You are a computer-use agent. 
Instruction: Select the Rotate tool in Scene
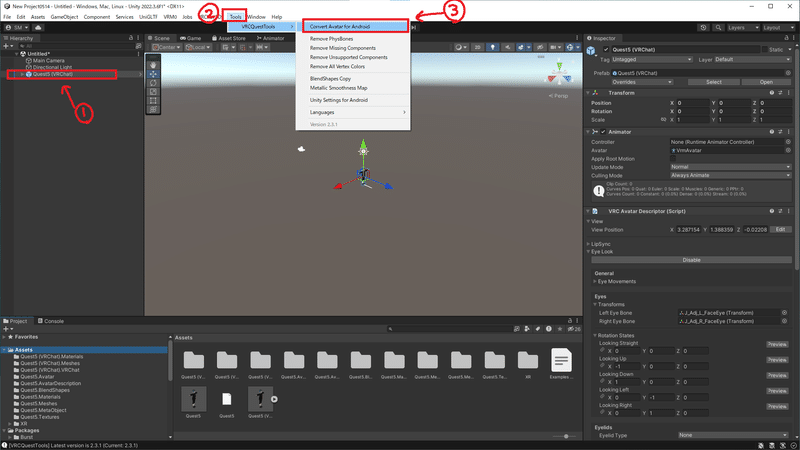point(153,83)
